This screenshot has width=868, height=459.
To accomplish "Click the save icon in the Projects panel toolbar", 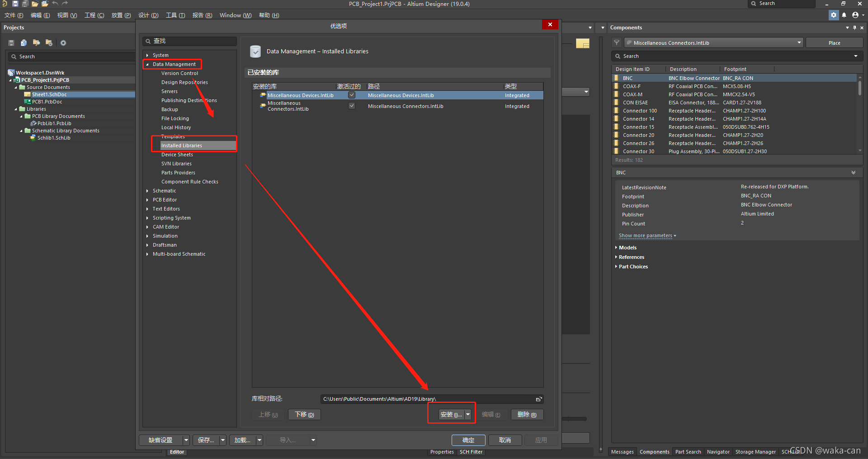I will click(x=11, y=43).
